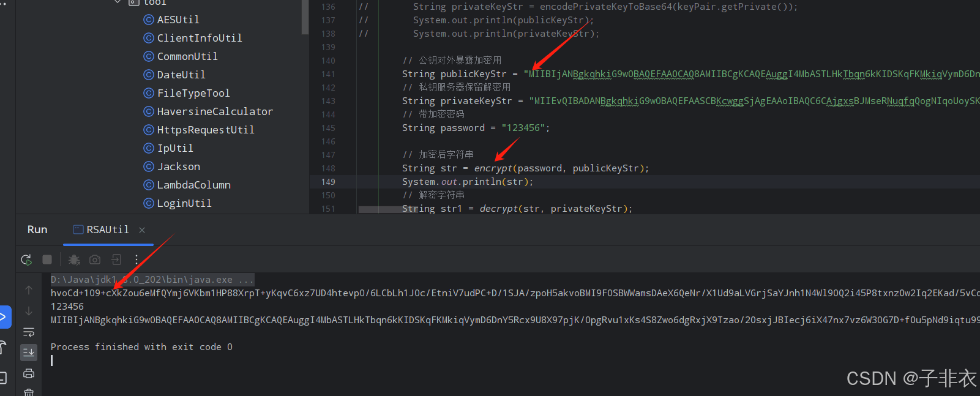Click the commented encodePrivateKeyToBase64 line

click(x=605, y=7)
